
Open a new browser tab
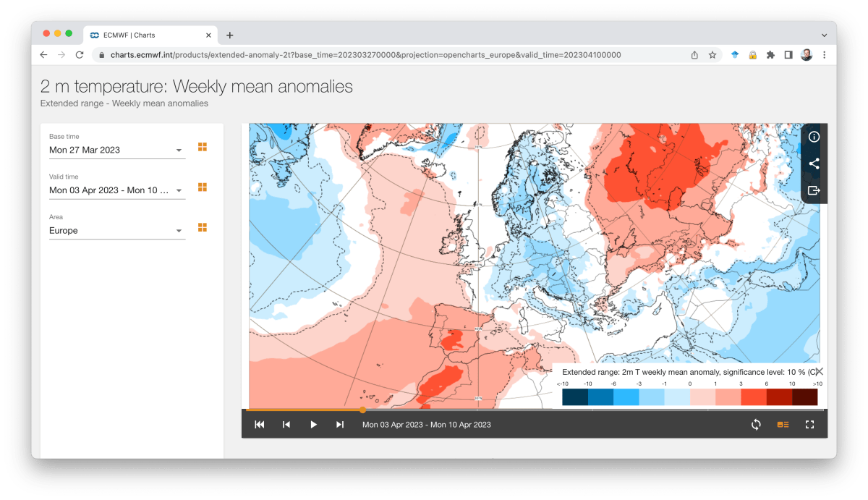coord(230,35)
